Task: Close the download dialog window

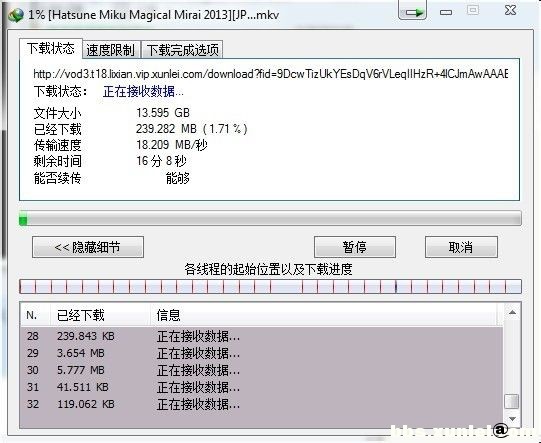Action: pyautogui.click(x=510, y=10)
